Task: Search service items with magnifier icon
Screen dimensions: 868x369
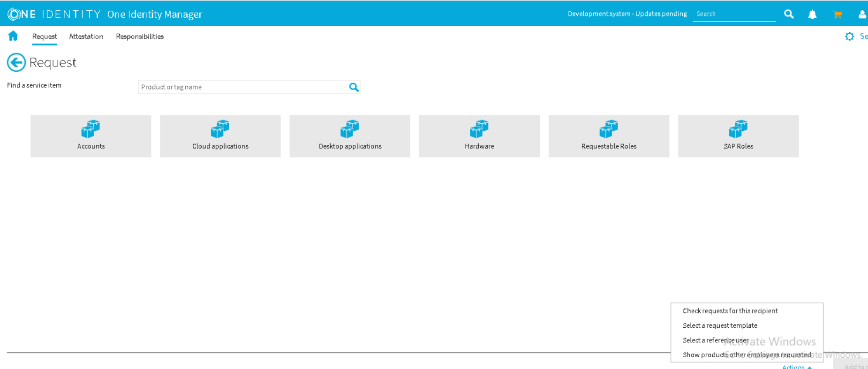Action: (354, 87)
